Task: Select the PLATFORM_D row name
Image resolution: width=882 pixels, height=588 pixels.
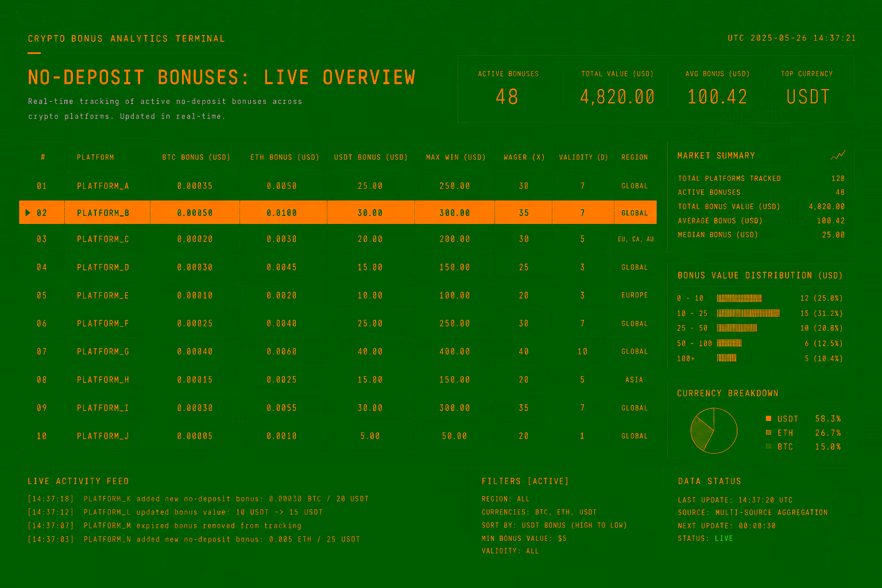Action: coord(103,267)
